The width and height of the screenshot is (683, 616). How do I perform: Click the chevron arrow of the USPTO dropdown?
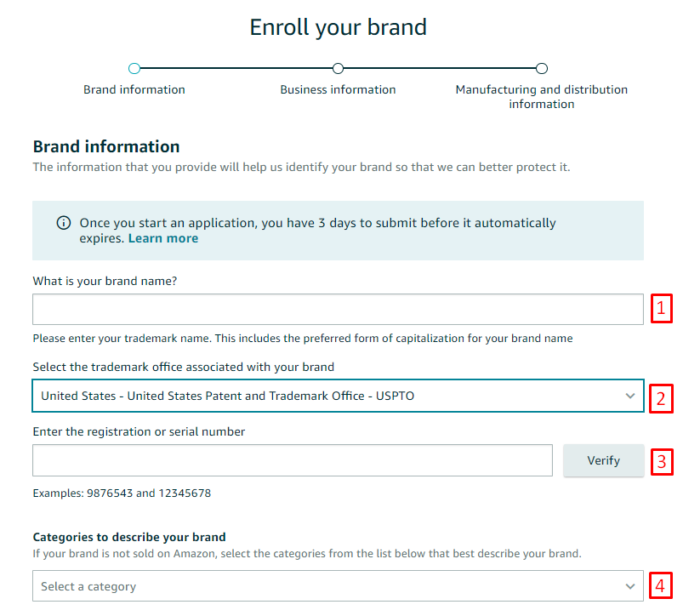coord(630,396)
